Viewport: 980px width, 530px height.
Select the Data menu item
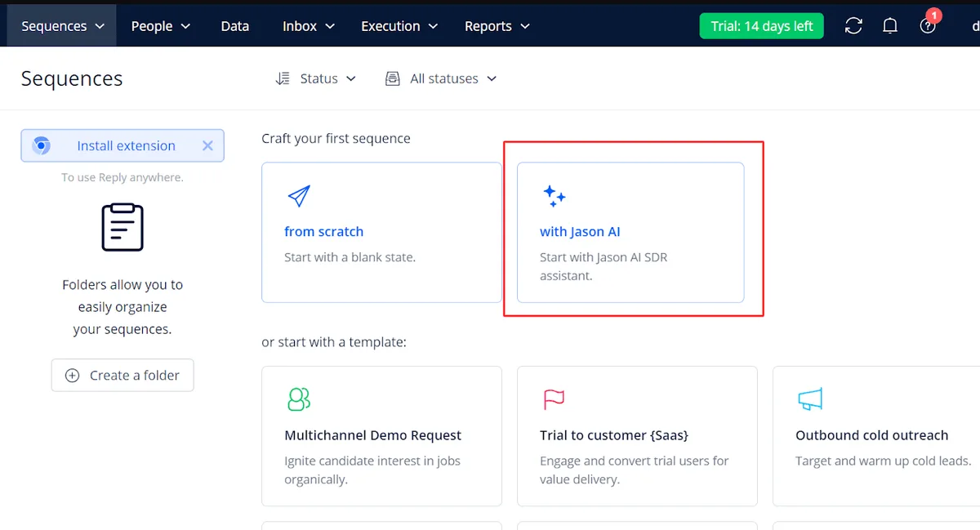pyautogui.click(x=234, y=25)
